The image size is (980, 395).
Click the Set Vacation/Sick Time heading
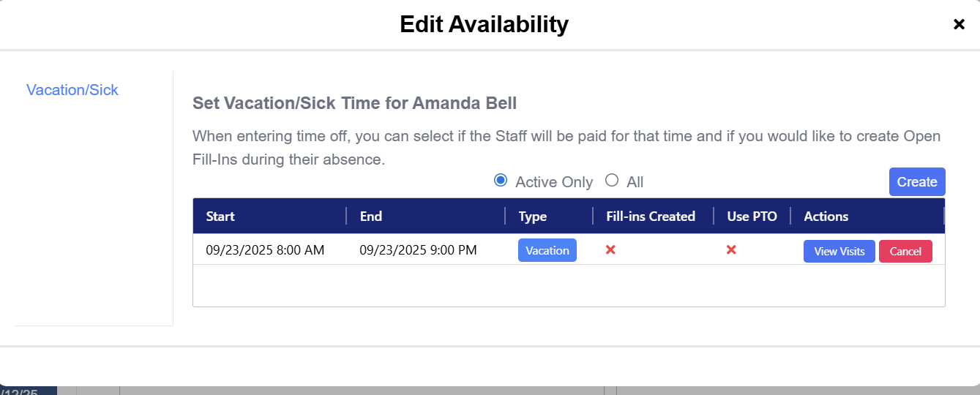pos(354,103)
